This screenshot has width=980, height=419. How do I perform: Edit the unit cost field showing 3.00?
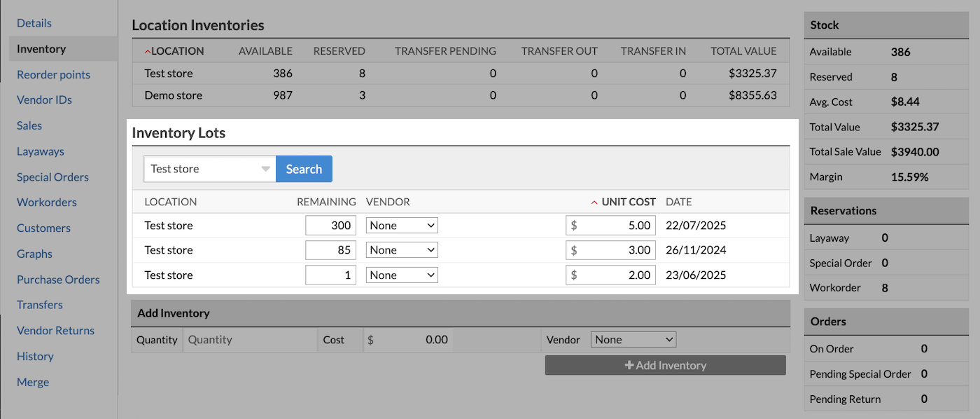pos(616,250)
